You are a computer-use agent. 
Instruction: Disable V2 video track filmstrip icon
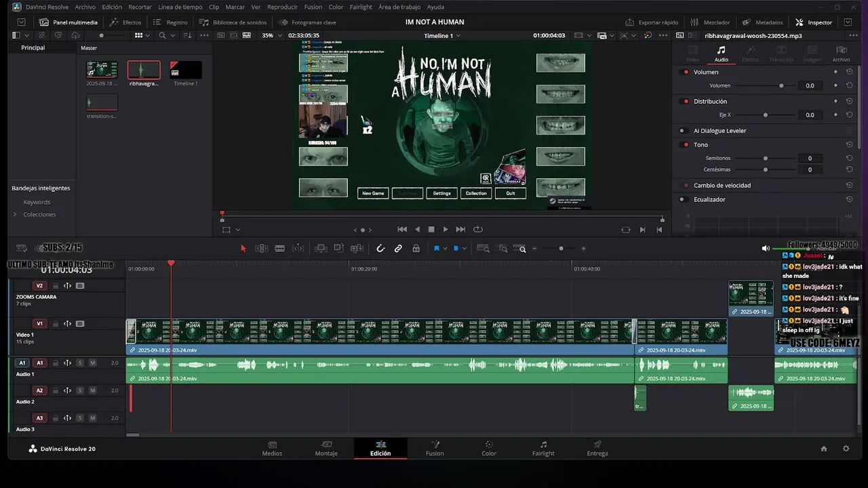[x=80, y=286]
